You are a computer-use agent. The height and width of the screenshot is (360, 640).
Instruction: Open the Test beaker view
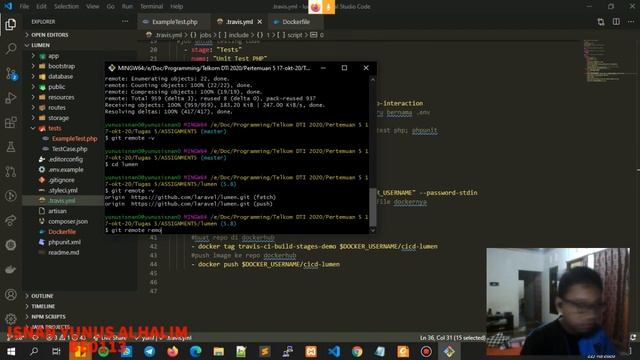pyautogui.click(x=11, y=147)
